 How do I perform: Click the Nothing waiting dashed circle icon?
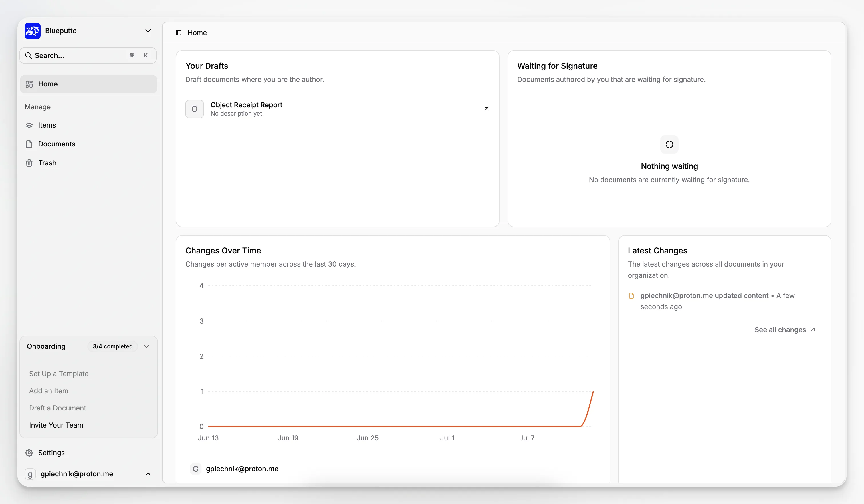[669, 144]
